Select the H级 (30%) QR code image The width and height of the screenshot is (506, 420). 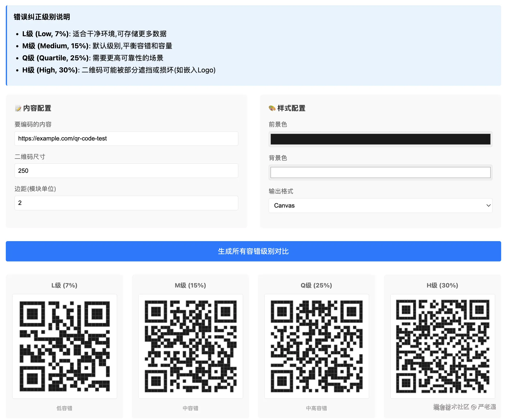443,346
